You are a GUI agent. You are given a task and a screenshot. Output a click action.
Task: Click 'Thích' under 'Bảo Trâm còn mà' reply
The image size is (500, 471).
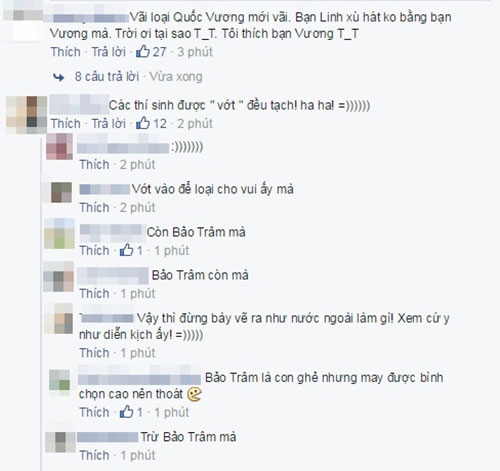(x=94, y=294)
